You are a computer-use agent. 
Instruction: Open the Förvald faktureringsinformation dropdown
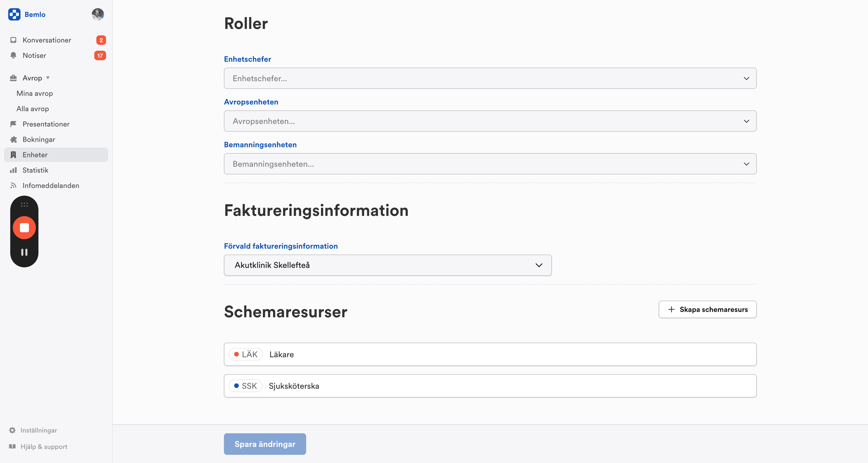click(x=387, y=265)
